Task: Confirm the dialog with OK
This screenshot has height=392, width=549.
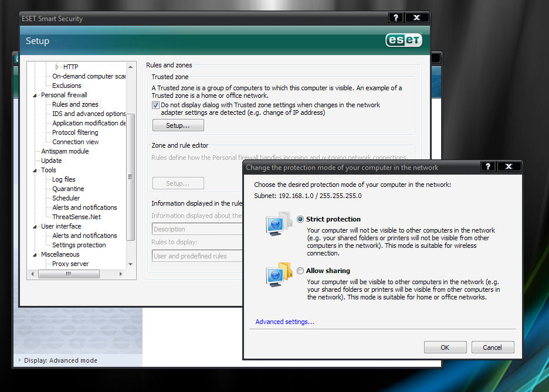Action: (x=445, y=347)
